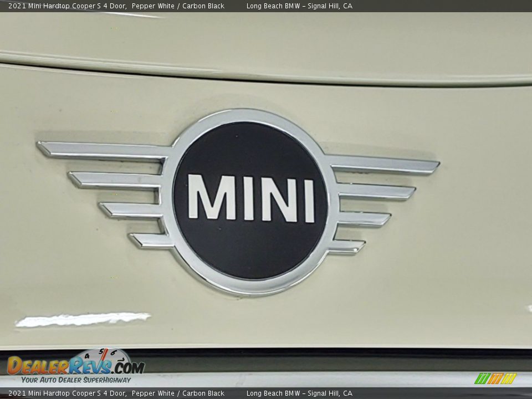Image resolution: width=532 pixels, height=399 pixels.
Task: Click the 'Your Auto Dealer SuperHighway' tagline
Action: pos(76,380)
